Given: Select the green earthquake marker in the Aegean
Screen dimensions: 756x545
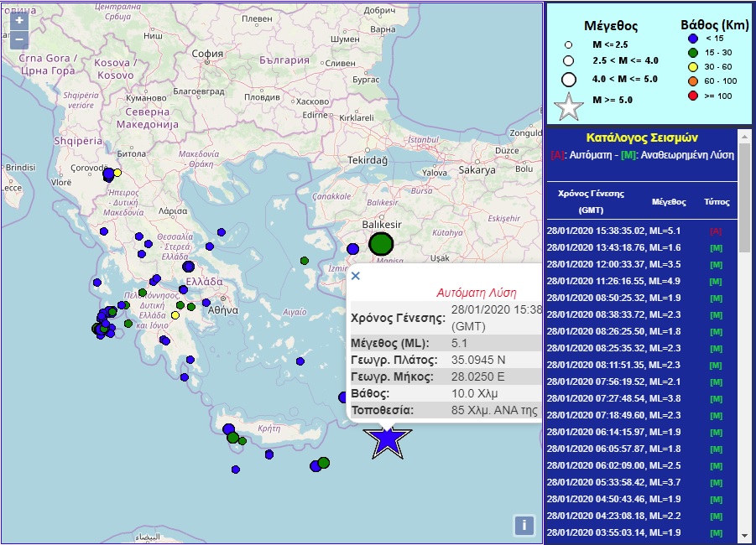Looking at the screenshot, I should coord(305,261).
